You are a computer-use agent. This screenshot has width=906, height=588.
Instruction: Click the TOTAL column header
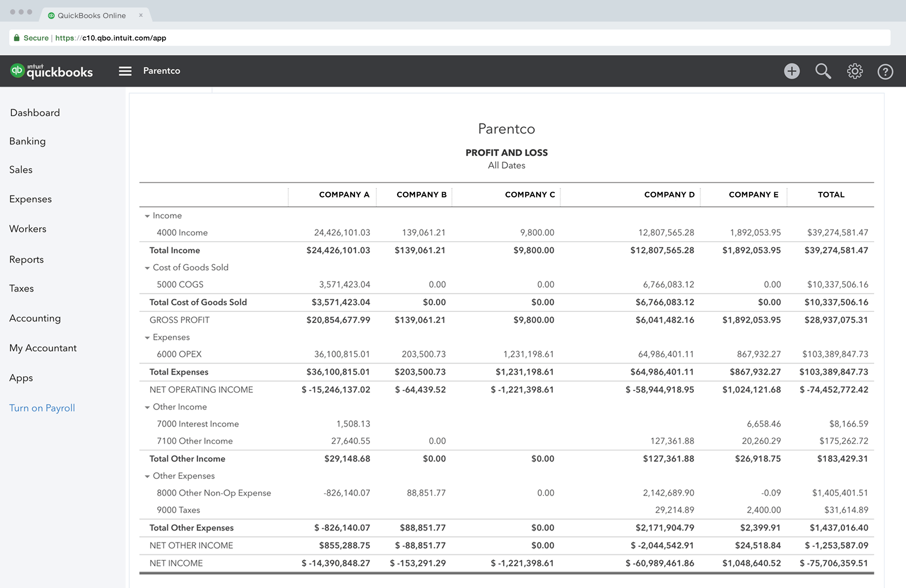pyautogui.click(x=831, y=195)
